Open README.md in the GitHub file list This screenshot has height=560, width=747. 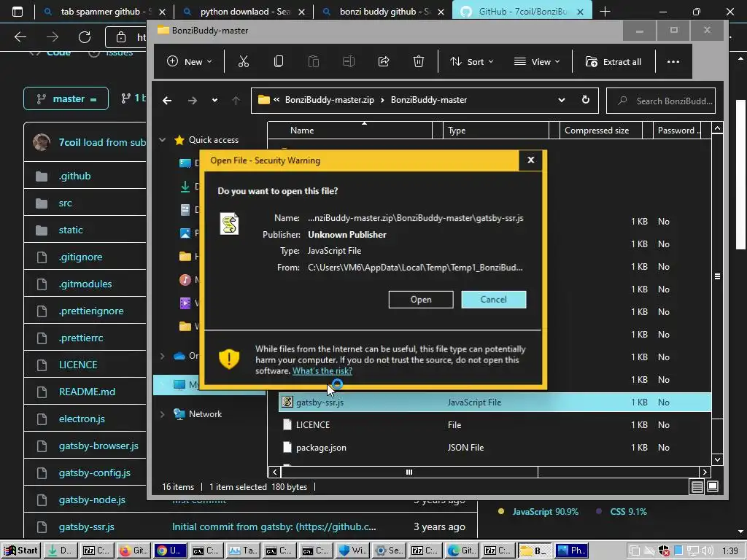coord(88,392)
